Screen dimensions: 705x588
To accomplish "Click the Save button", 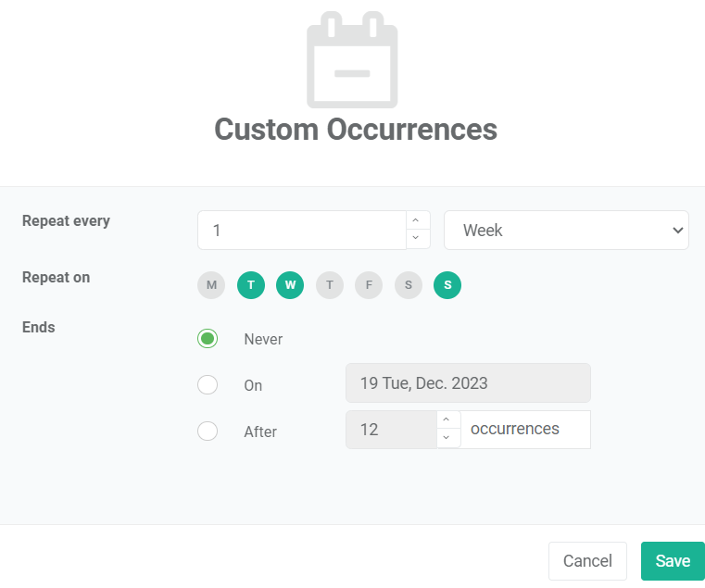I will 673,561.
